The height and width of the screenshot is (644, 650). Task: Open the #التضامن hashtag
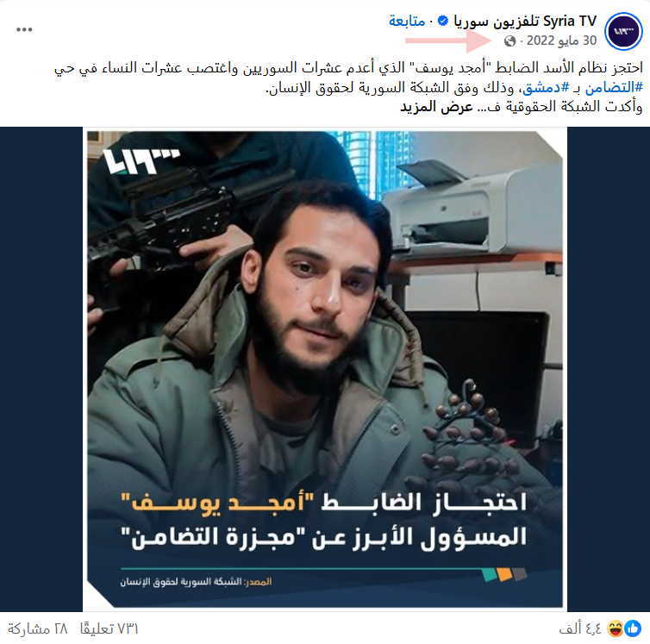[x=614, y=87]
